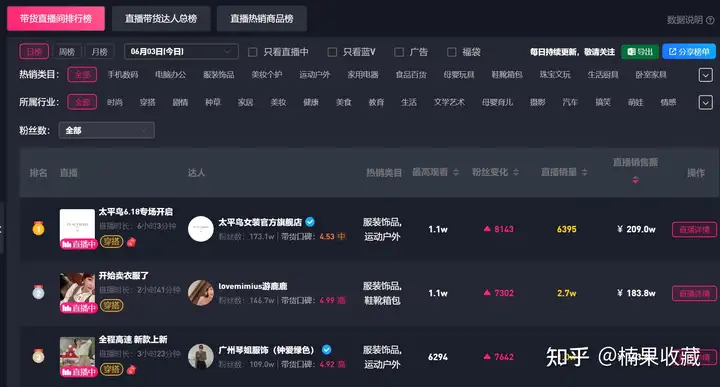Screen dimensions: 720x387
Task: Filter industry by 情感
Action: (x=668, y=102)
